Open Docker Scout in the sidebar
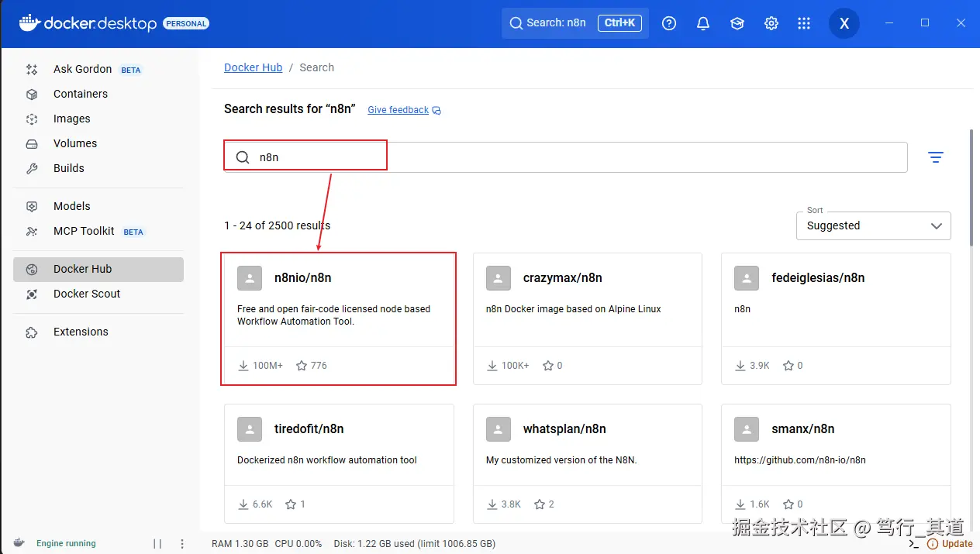 [x=98, y=294]
